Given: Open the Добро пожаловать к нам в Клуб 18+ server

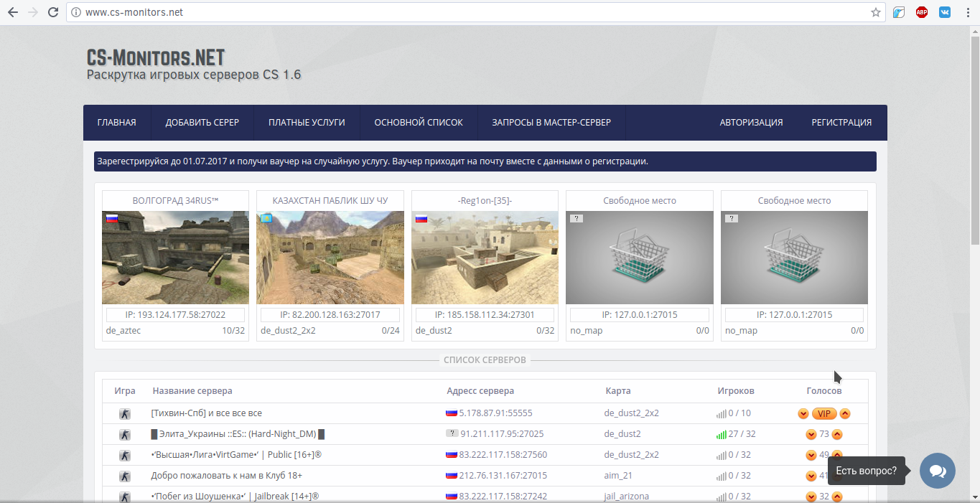Looking at the screenshot, I should point(227,476).
